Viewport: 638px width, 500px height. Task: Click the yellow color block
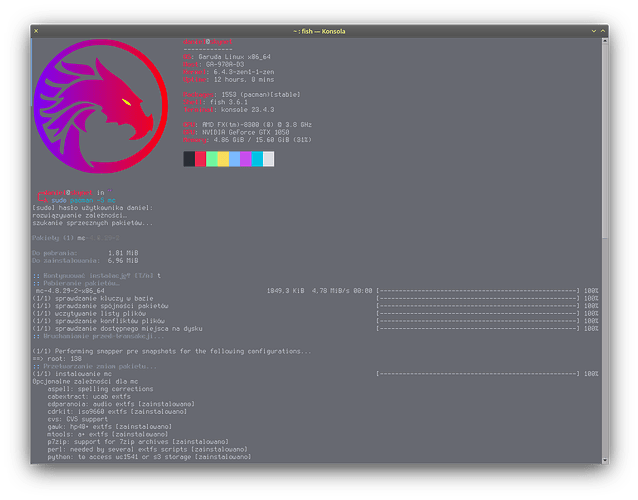click(223, 159)
